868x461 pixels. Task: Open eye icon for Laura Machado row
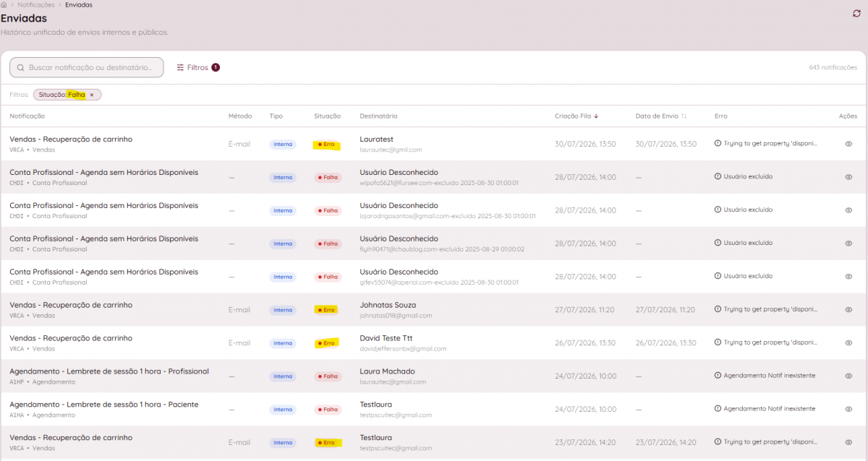[848, 376]
